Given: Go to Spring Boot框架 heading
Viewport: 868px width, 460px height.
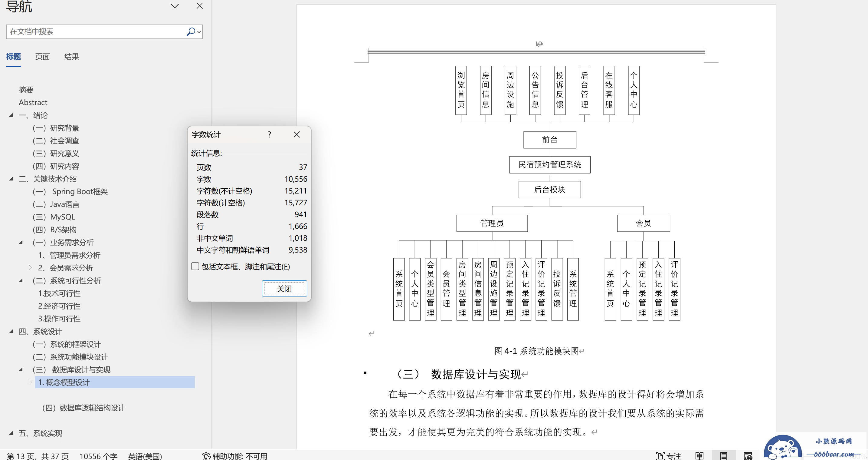Looking at the screenshot, I should pyautogui.click(x=70, y=192).
